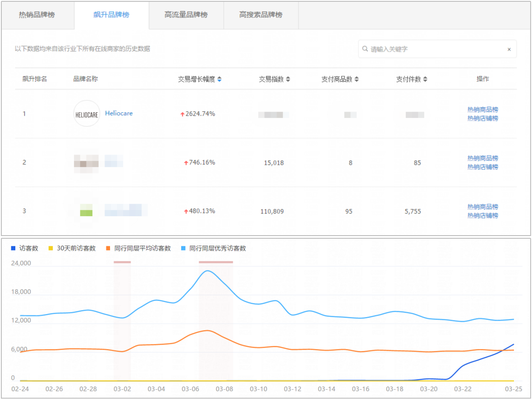Switch to the 热销品牌榜 tab
532x400 pixels.
click(37, 15)
